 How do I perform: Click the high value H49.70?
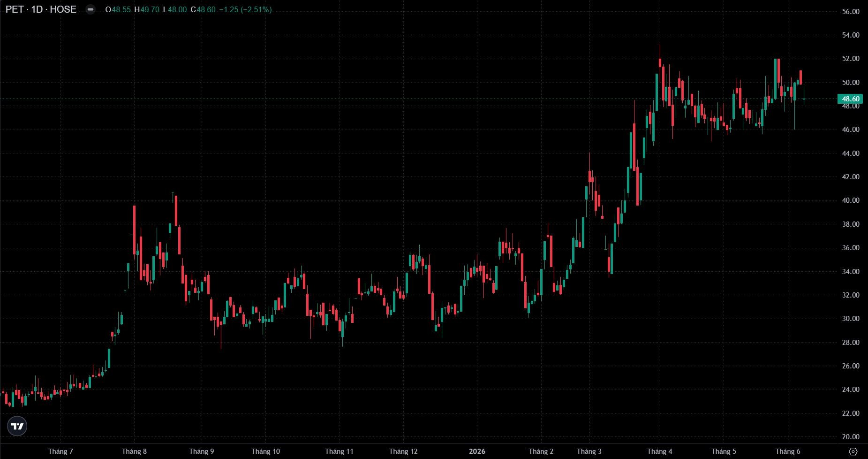tap(147, 9)
